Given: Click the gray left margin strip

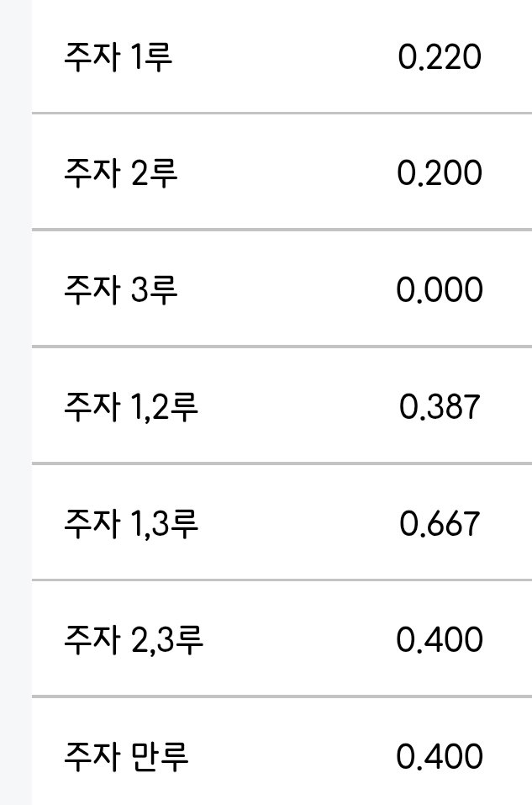Looking at the screenshot, I should 15,402.
